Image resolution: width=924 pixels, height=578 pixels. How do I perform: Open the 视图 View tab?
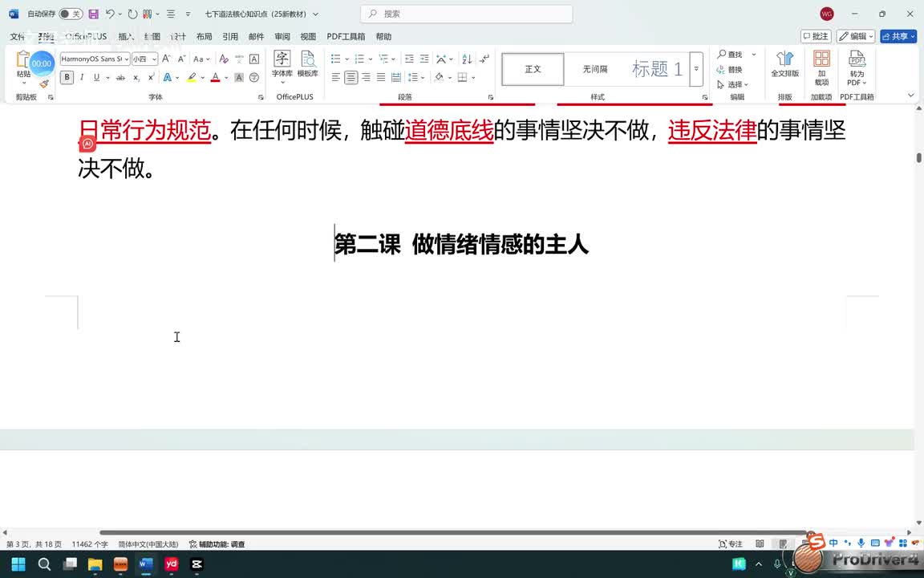[x=308, y=37]
